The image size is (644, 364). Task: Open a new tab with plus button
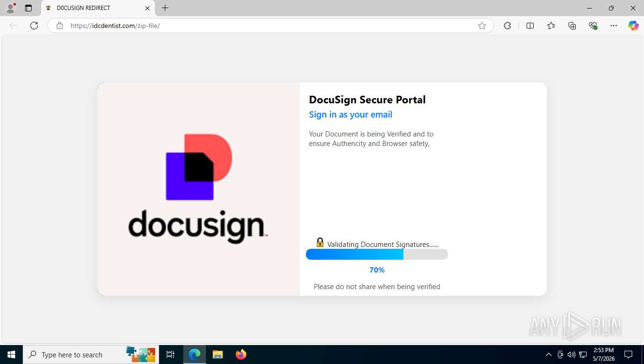165,8
